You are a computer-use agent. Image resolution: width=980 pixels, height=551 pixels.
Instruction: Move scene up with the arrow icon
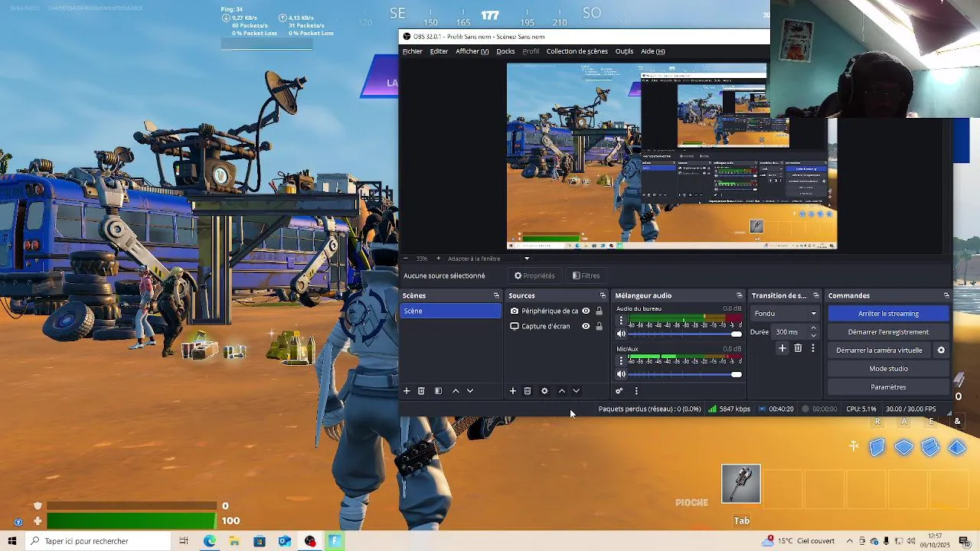click(456, 391)
